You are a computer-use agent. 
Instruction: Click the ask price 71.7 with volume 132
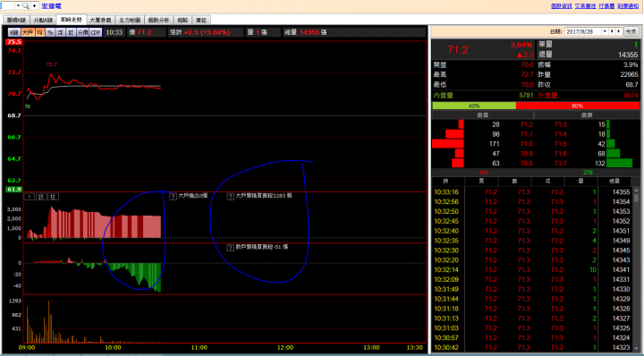[560, 164]
